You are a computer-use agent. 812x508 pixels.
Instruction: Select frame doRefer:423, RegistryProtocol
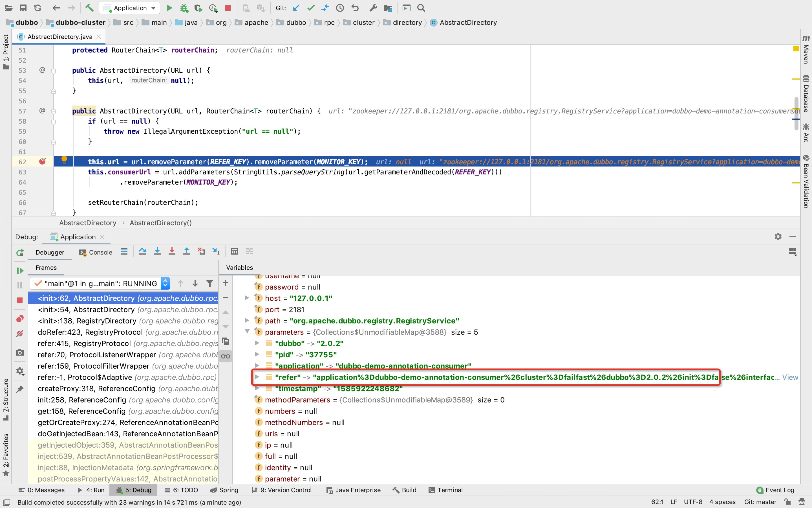[x=123, y=332]
